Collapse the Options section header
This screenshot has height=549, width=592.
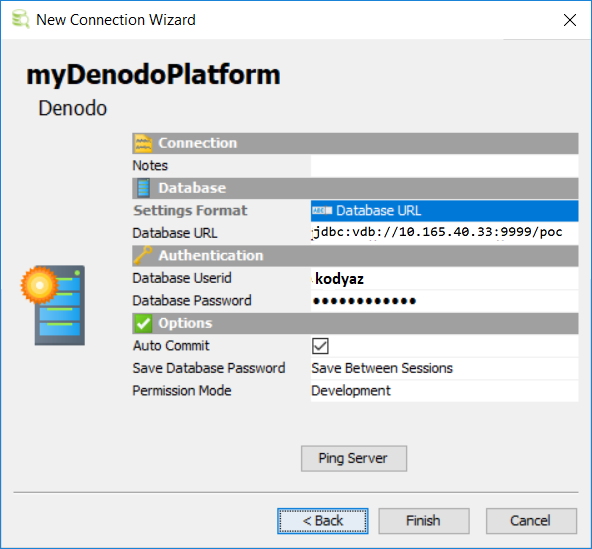click(355, 323)
